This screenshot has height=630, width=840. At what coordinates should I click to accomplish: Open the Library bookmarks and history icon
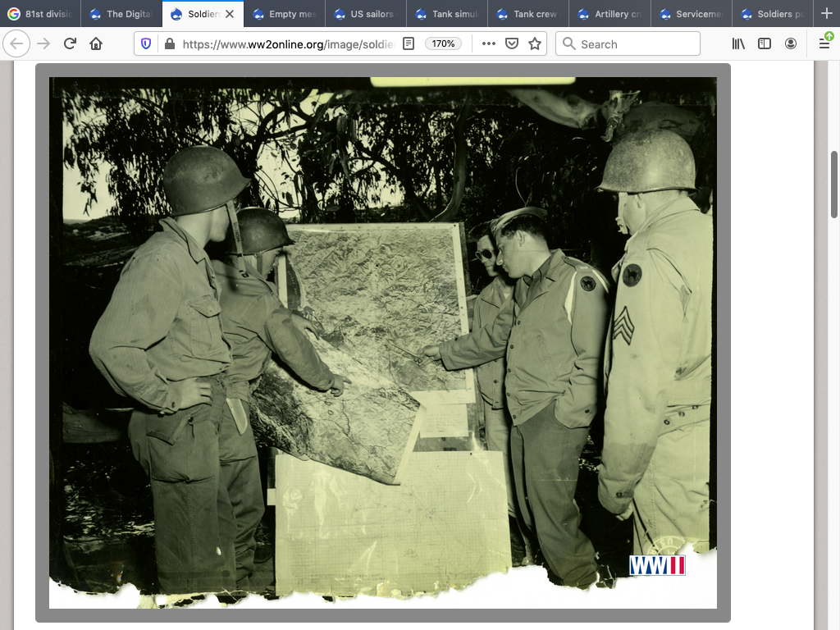point(738,43)
